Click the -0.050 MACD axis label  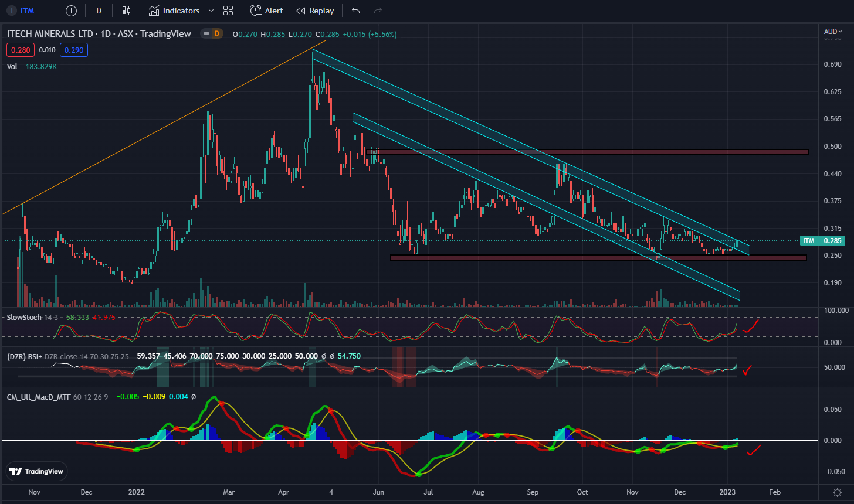[x=834, y=472]
